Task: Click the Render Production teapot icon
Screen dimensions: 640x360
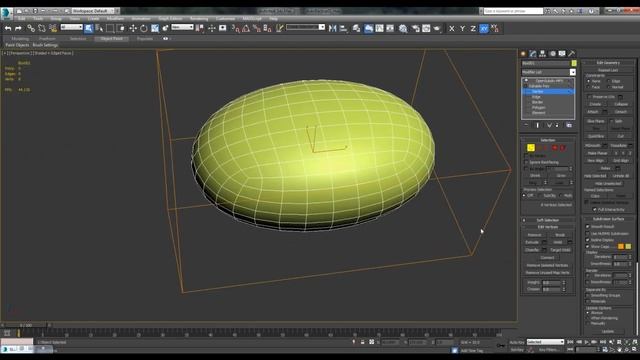Action: 437,28
